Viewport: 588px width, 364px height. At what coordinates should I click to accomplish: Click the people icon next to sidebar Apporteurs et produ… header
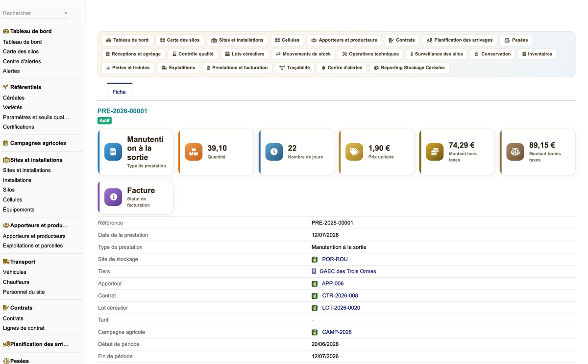pos(6,225)
